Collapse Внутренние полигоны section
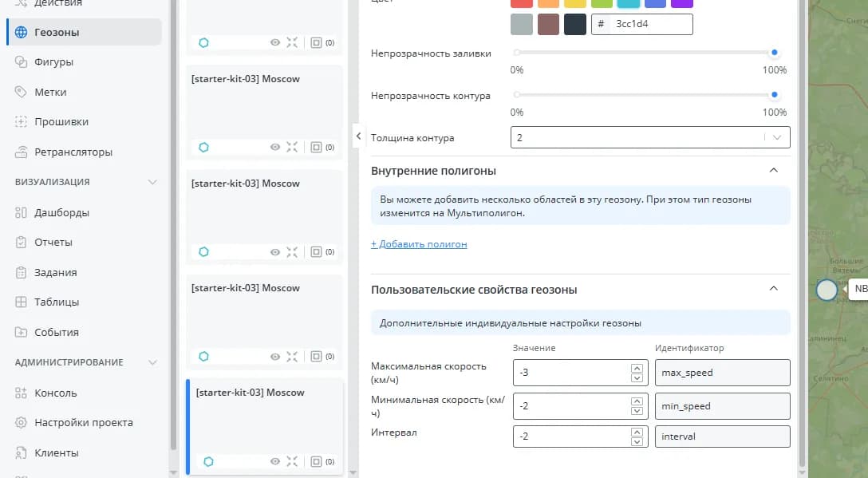The image size is (868, 478). [x=772, y=170]
